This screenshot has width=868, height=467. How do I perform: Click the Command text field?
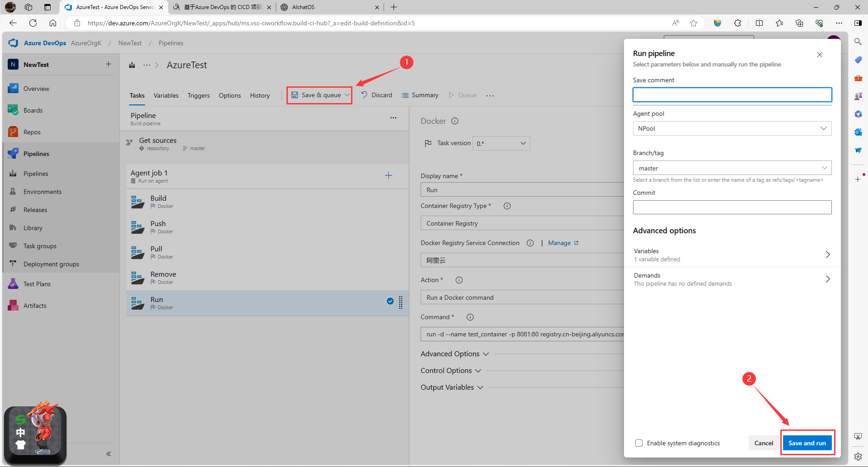coord(522,334)
